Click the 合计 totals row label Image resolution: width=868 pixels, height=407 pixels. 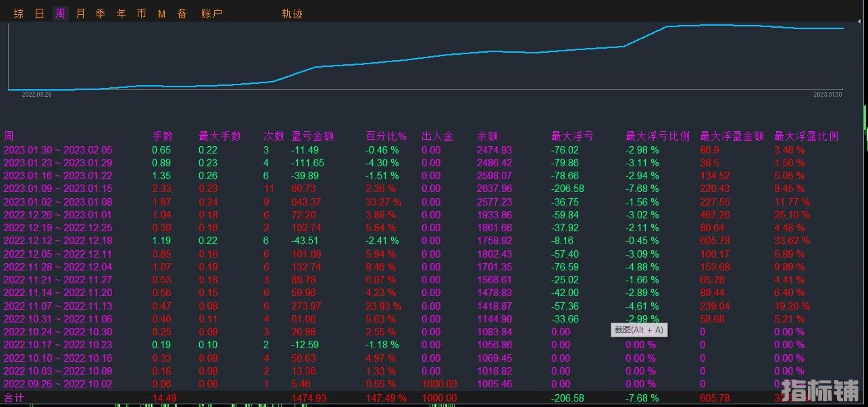[x=14, y=398]
